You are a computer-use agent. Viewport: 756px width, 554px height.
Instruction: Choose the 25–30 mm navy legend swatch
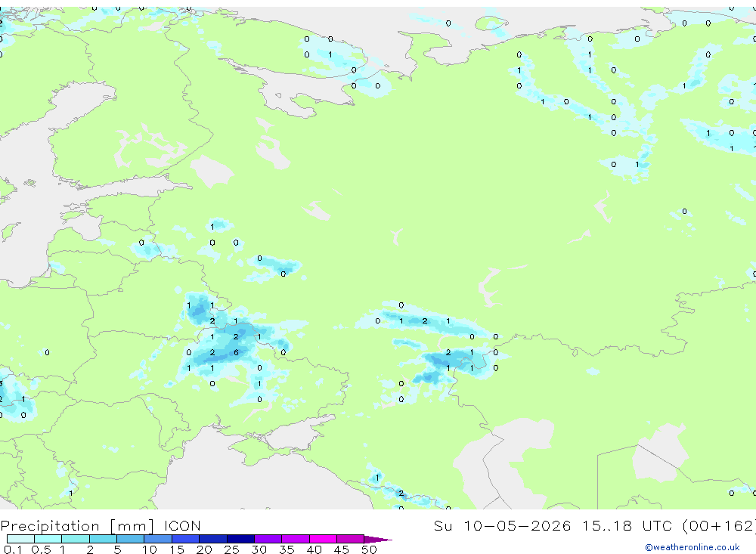coord(240,539)
